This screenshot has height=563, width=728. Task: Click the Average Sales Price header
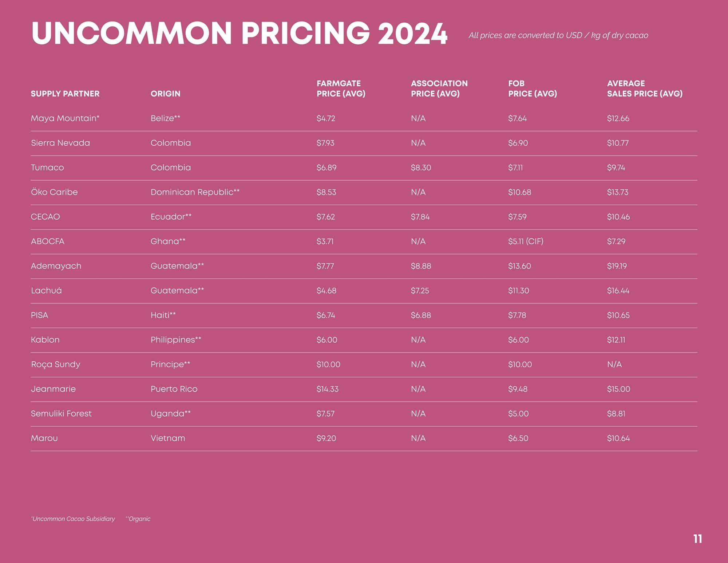coord(644,88)
